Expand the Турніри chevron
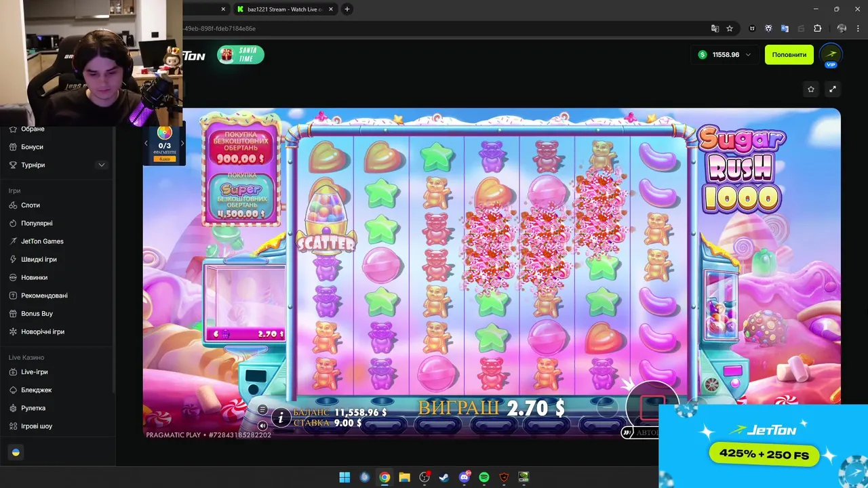 click(x=102, y=165)
